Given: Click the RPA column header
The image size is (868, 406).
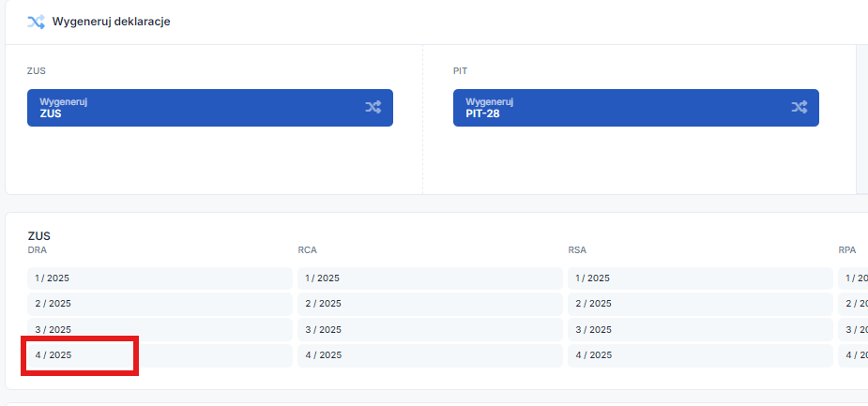Looking at the screenshot, I should click(847, 250).
